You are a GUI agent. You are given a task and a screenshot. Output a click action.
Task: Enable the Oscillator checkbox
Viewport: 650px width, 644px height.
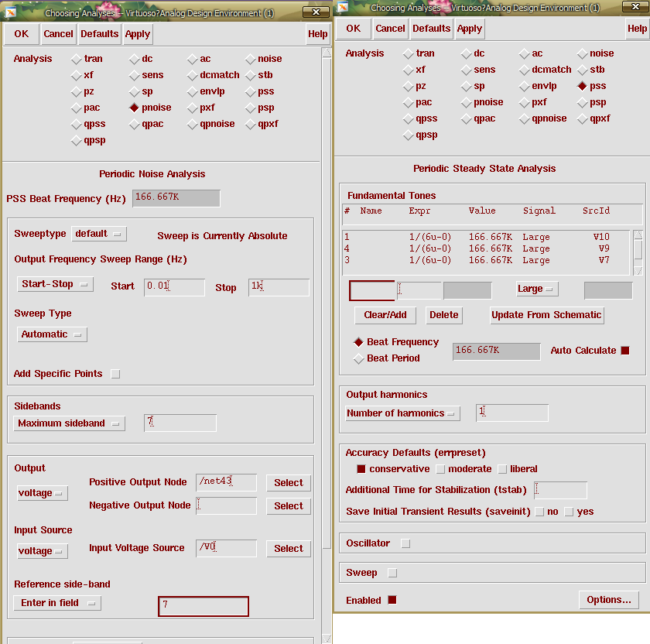point(405,543)
